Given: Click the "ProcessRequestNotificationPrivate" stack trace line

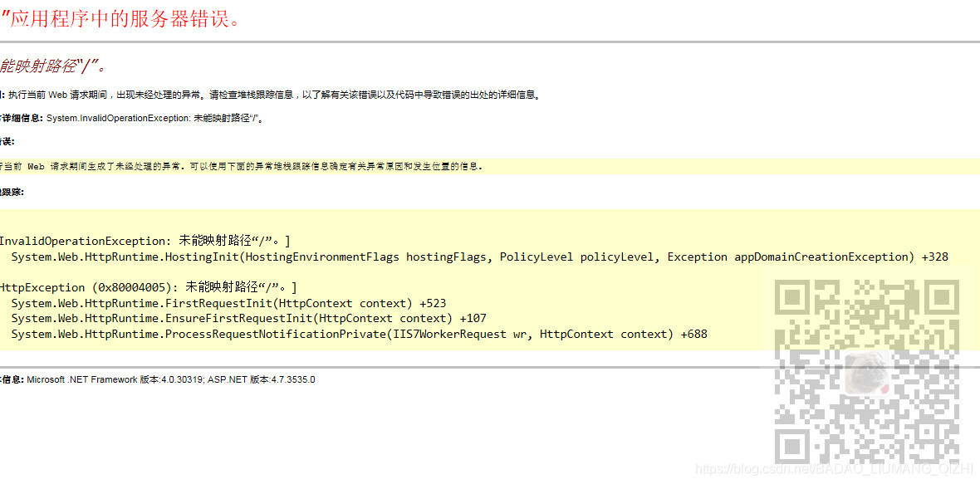Looking at the screenshot, I should (360, 334).
